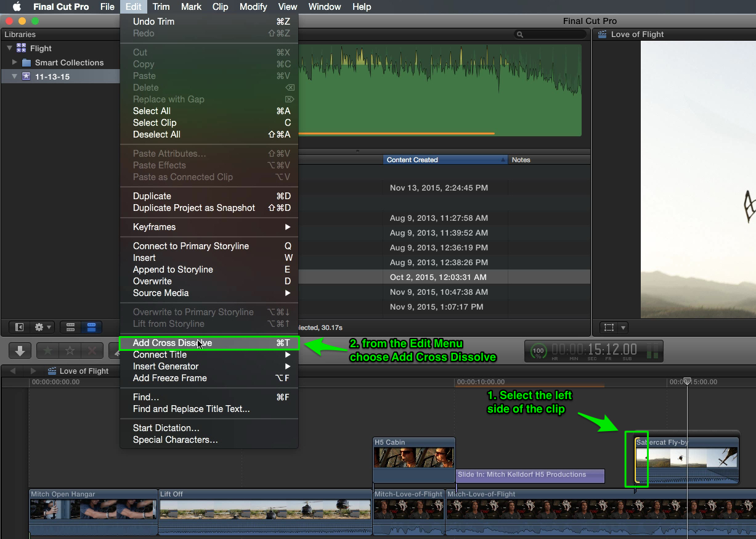Screen dimensions: 756x539
Task: Click the Flight library icon
Action: point(22,48)
